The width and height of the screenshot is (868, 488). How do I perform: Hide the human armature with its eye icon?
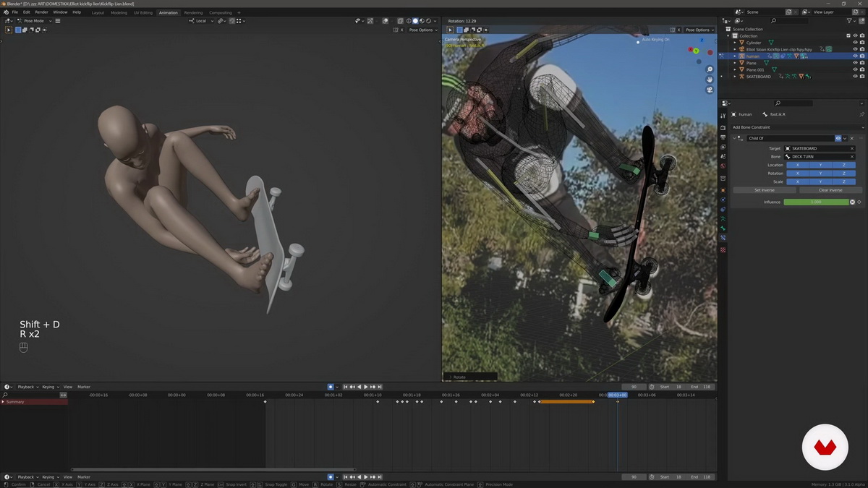pyautogui.click(x=855, y=56)
